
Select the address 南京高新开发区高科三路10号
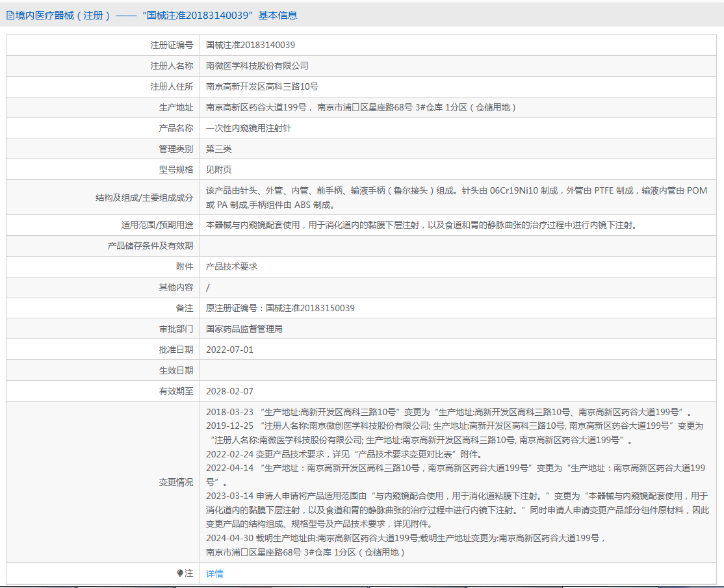(x=263, y=87)
